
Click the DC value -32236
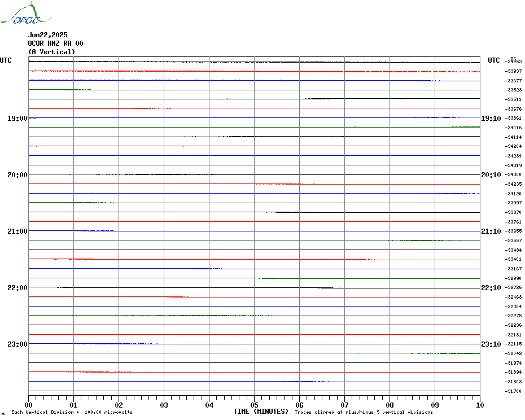[513, 325]
